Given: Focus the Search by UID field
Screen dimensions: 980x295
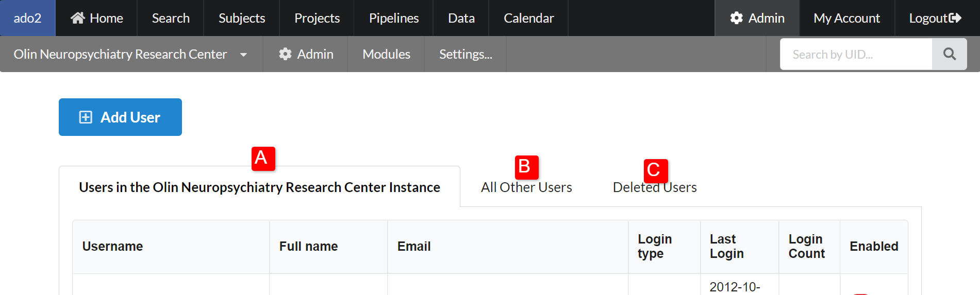Looking at the screenshot, I should 856,54.
